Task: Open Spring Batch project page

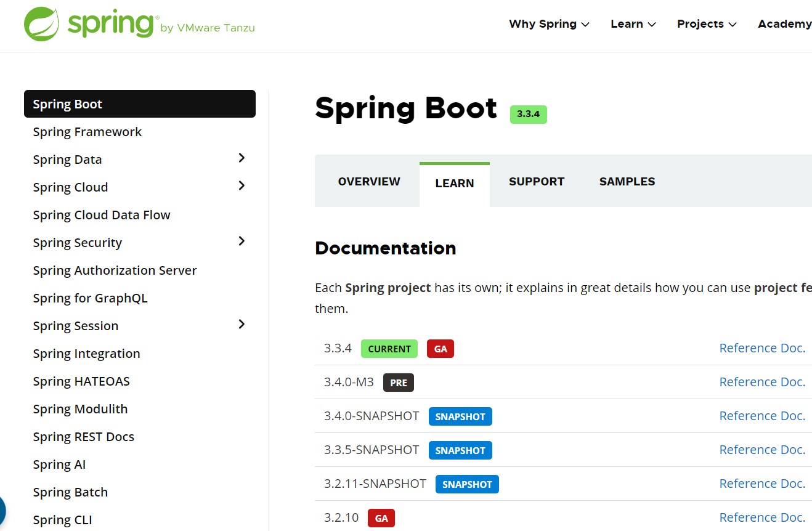Action: click(x=70, y=492)
